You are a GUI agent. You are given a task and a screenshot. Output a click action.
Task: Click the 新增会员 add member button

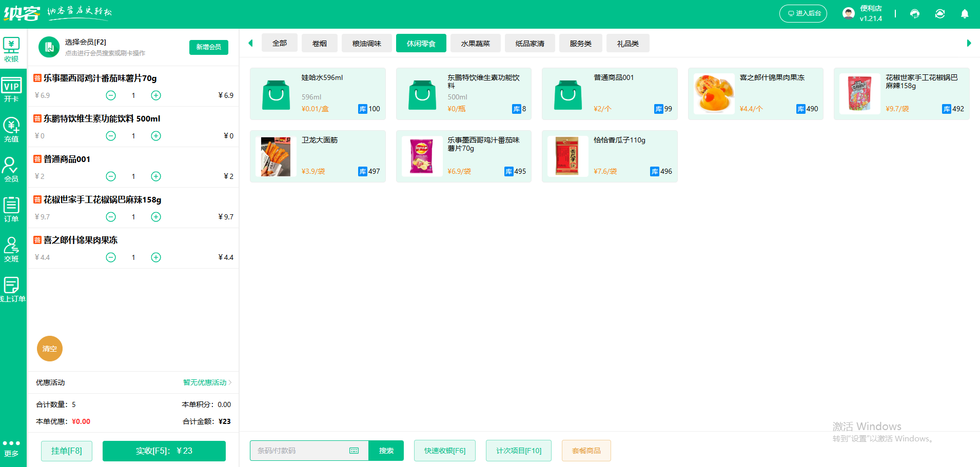(x=208, y=47)
